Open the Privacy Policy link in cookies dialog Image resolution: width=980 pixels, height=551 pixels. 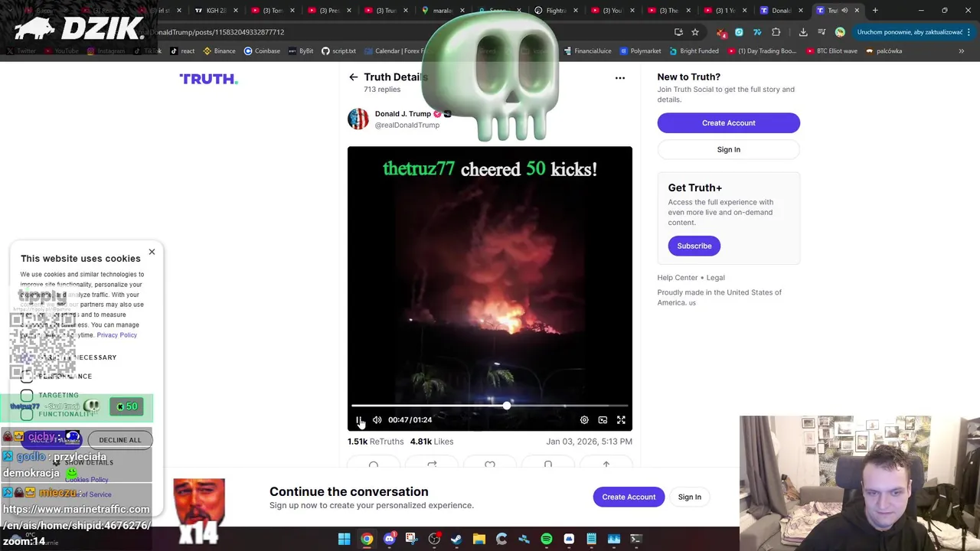click(x=116, y=335)
